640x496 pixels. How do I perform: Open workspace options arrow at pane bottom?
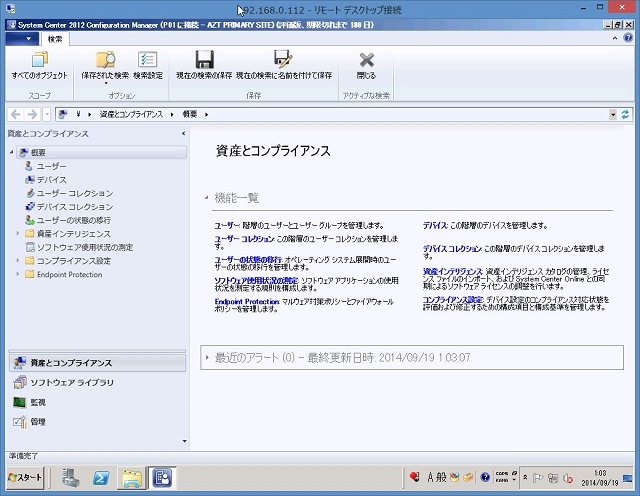184,441
